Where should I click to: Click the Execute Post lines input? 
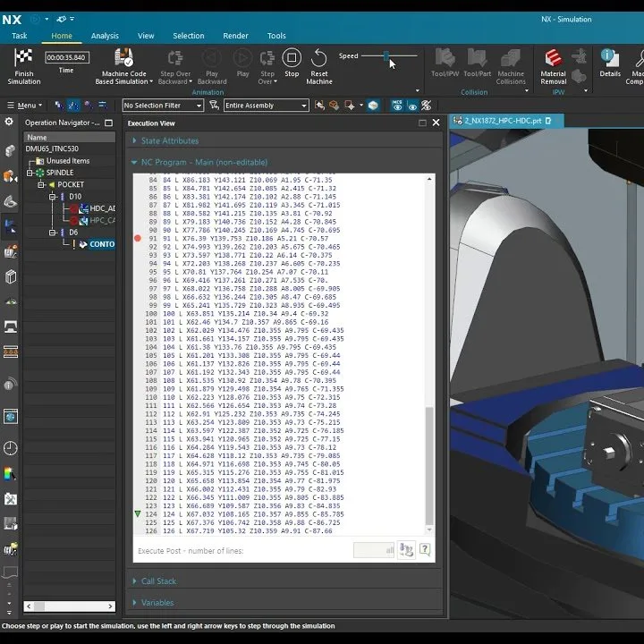(373, 550)
